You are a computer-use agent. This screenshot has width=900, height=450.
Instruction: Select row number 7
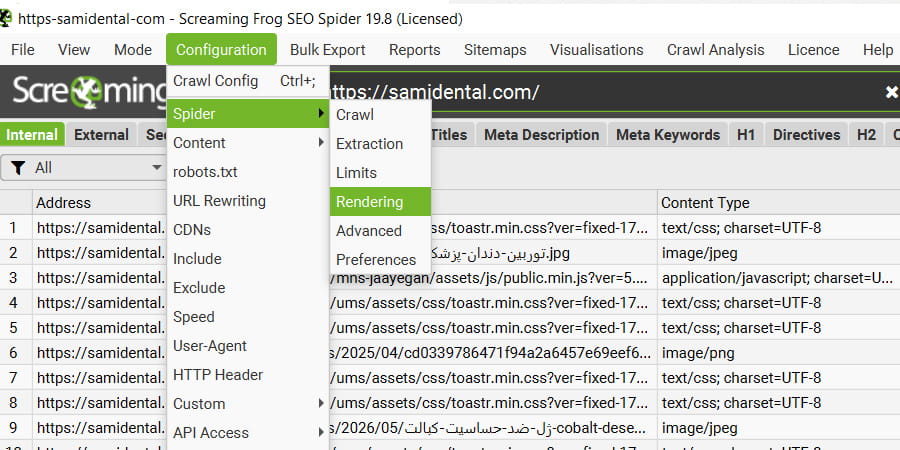13,378
